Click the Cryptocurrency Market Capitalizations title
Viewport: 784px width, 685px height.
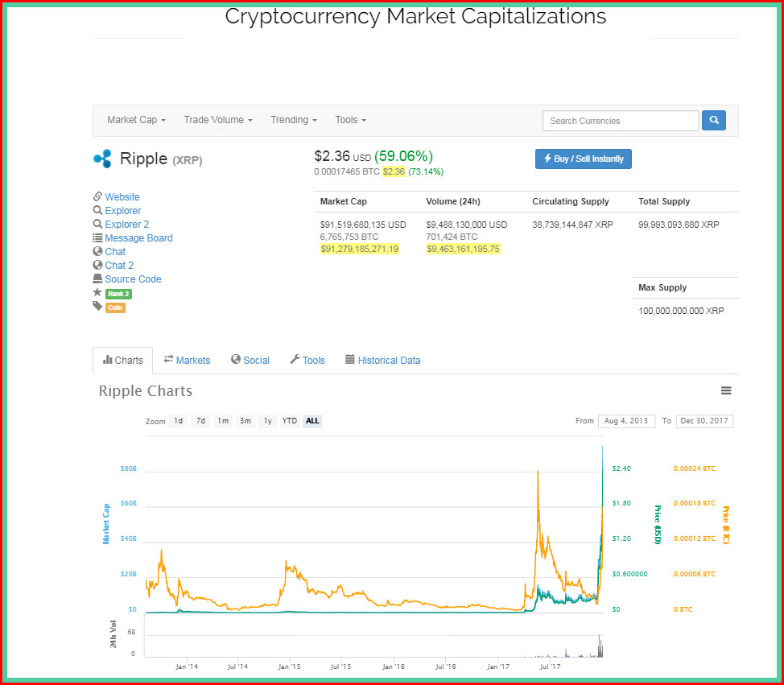click(415, 16)
